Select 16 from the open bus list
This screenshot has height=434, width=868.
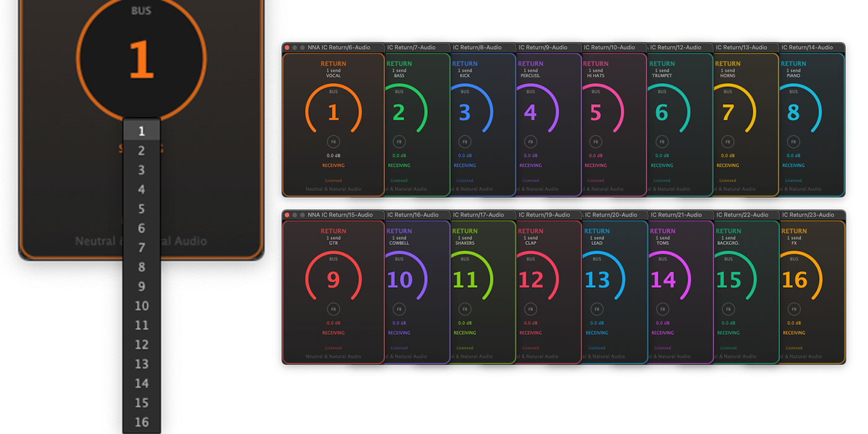tap(141, 423)
